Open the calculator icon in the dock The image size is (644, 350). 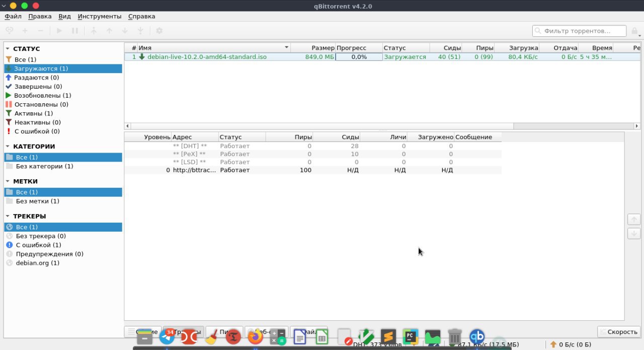click(278, 336)
